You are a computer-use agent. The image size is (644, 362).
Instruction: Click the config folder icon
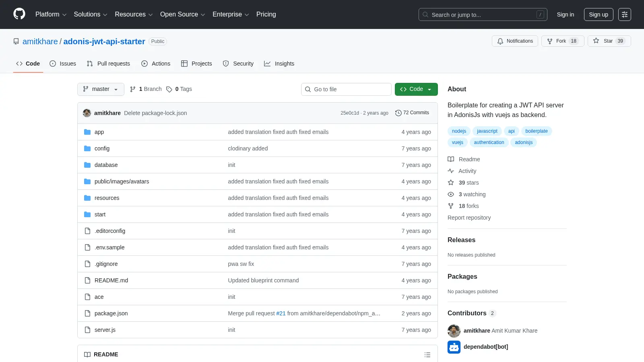pos(87,148)
